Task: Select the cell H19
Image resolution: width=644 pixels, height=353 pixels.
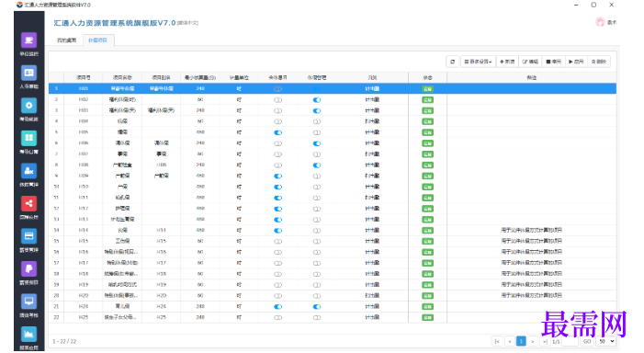Action: 84,285
